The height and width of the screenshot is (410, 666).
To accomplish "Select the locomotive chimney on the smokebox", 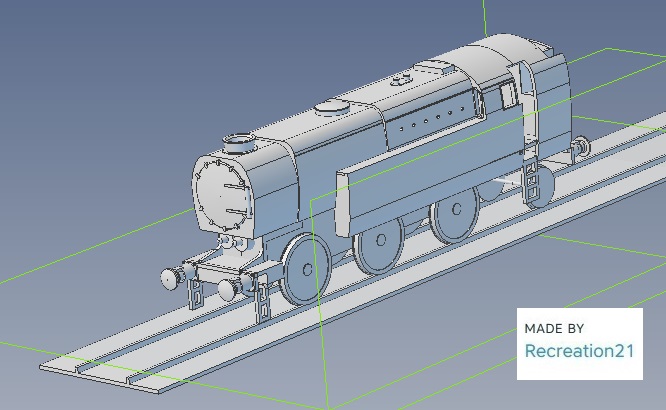I will point(240,144).
